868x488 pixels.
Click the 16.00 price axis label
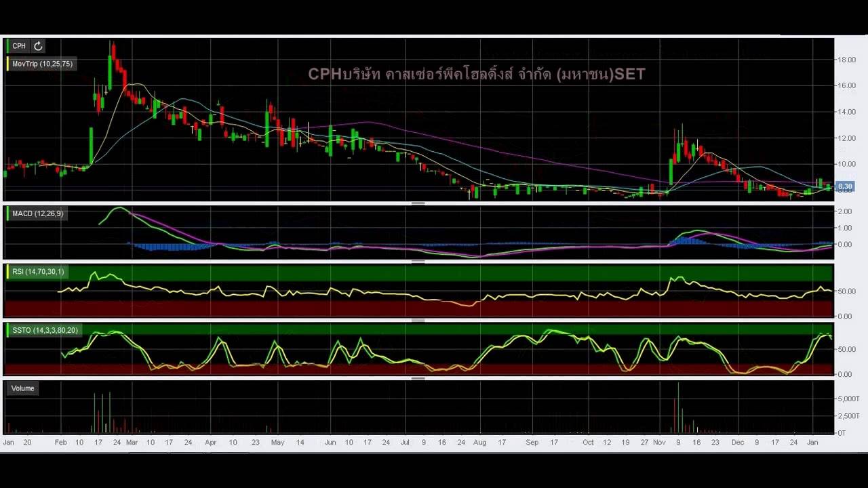[x=846, y=85]
